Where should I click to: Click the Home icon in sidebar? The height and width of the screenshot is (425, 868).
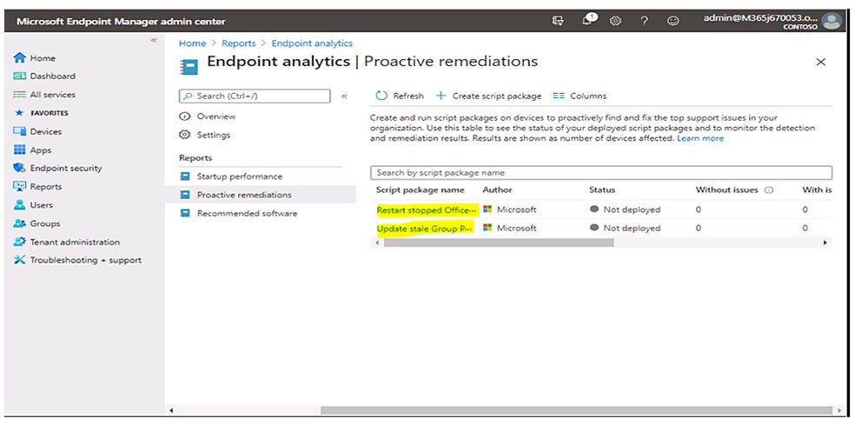(20, 57)
